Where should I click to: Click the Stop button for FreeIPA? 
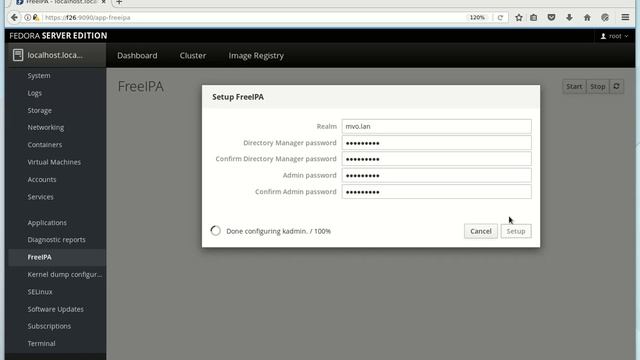pyautogui.click(x=598, y=87)
